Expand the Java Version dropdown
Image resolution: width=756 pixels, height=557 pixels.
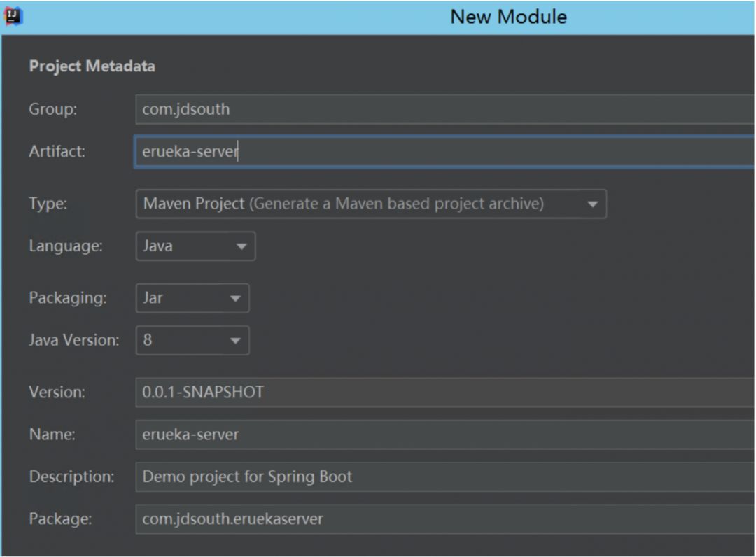192,341
